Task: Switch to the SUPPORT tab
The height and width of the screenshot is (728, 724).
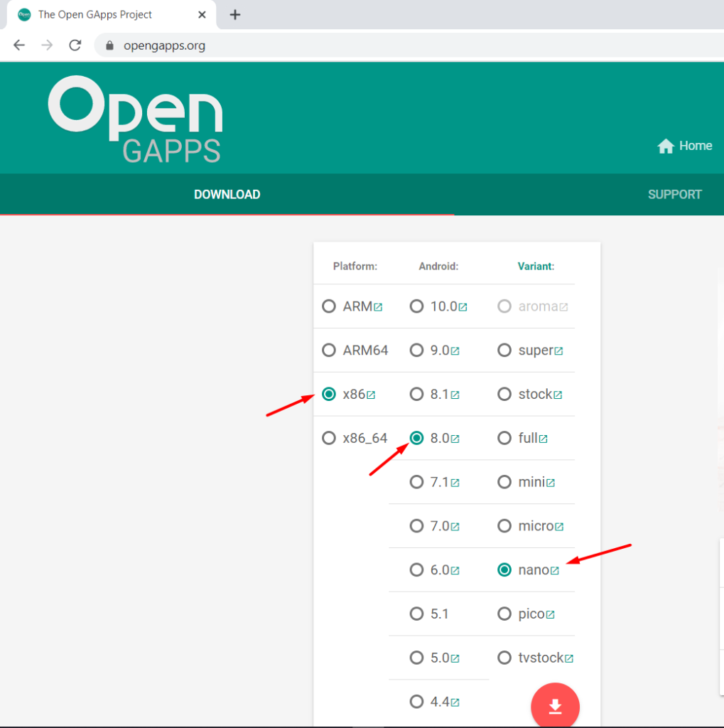Action: [675, 195]
